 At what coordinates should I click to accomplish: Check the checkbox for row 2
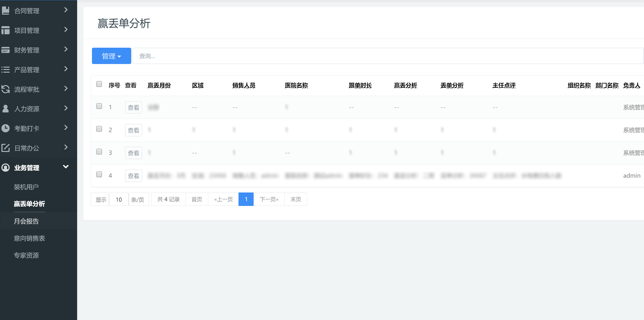(x=99, y=129)
